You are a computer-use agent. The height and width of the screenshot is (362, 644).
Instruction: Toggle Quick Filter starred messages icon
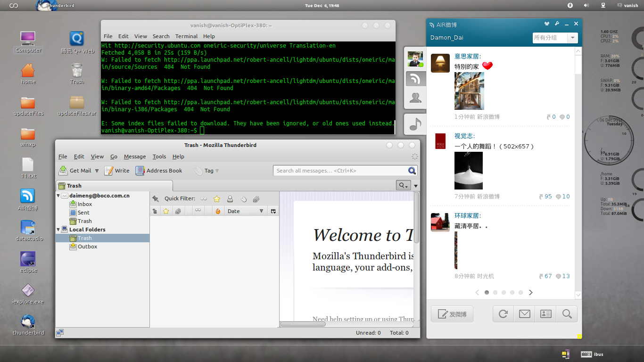coord(217,199)
